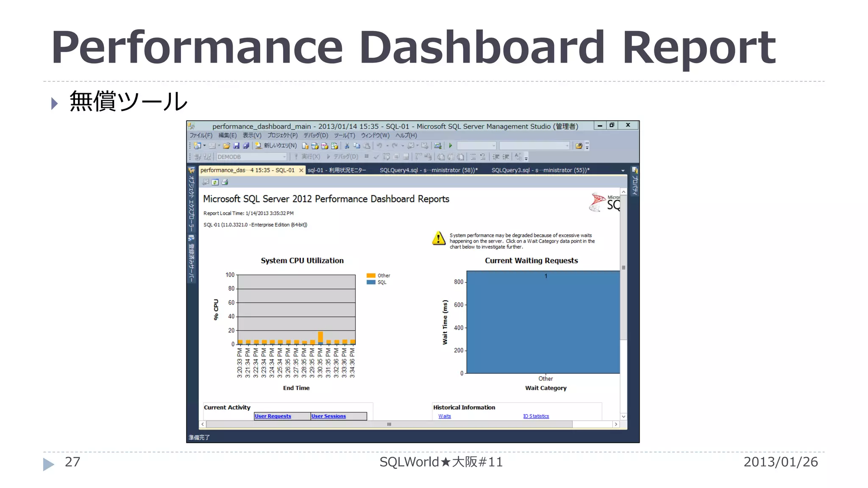Click the report vertical scrollbar thumb
Viewport: 868px width, 488px height.
click(x=623, y=267)
